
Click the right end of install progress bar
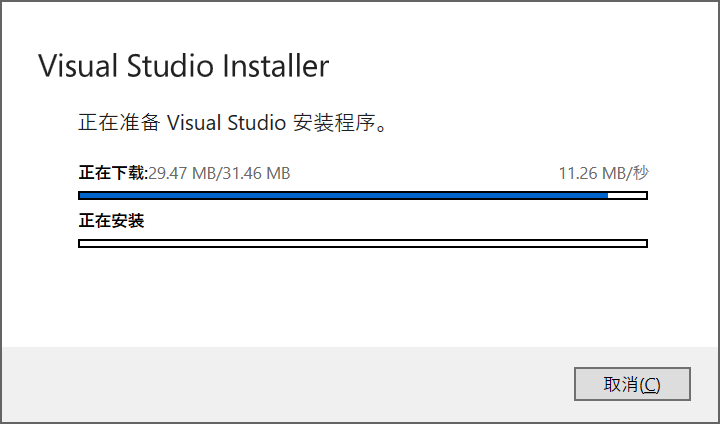(638, 243)
